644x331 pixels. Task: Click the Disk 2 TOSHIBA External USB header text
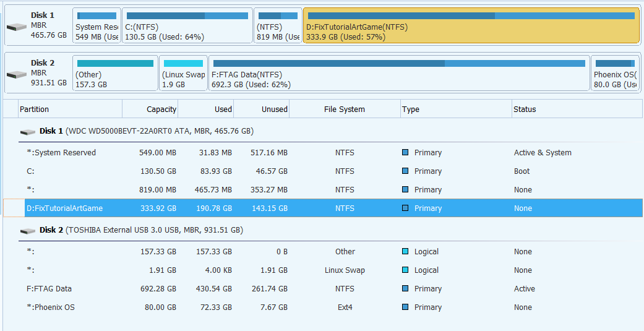pyautogui.click(x=141, y=230)
